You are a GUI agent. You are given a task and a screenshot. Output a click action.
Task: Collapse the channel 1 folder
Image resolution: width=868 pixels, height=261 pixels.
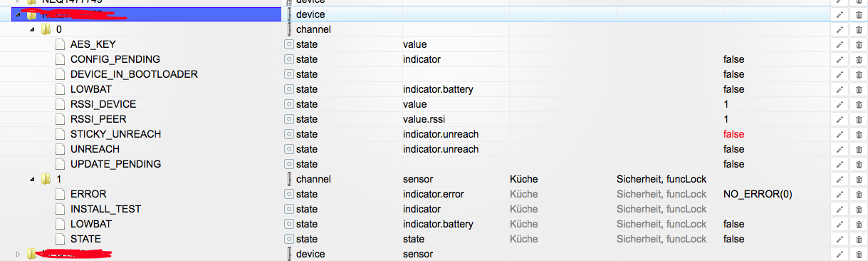click(32, 180)
